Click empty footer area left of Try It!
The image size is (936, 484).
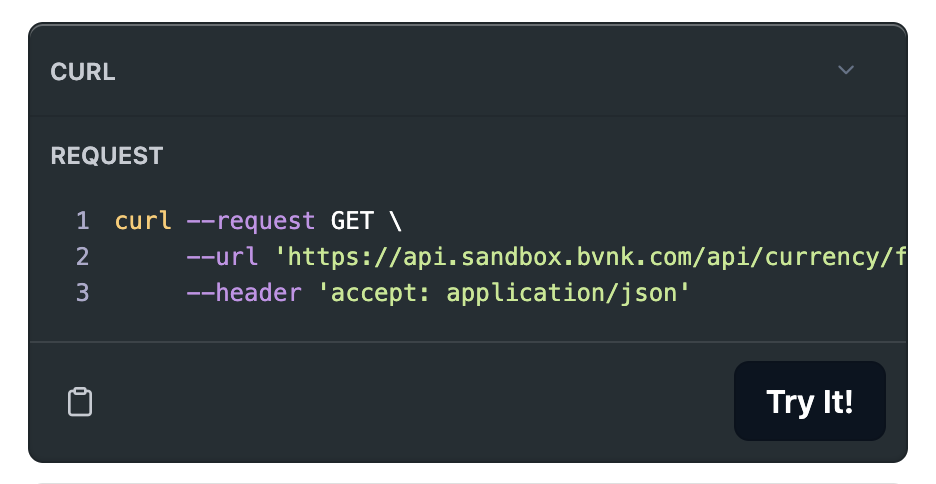pyautogui.click(x=400, y=402)
